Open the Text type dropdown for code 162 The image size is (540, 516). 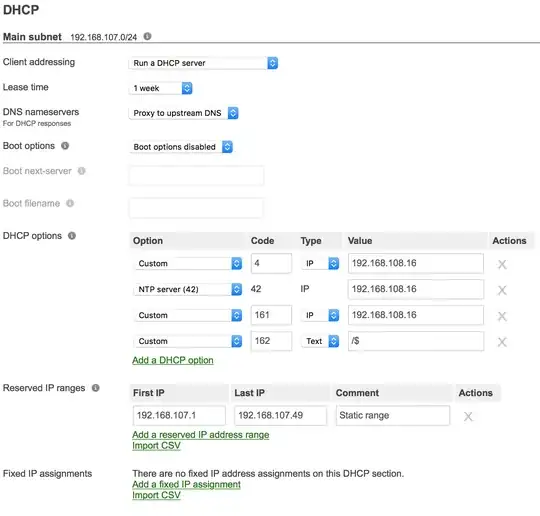coord(320,341)
